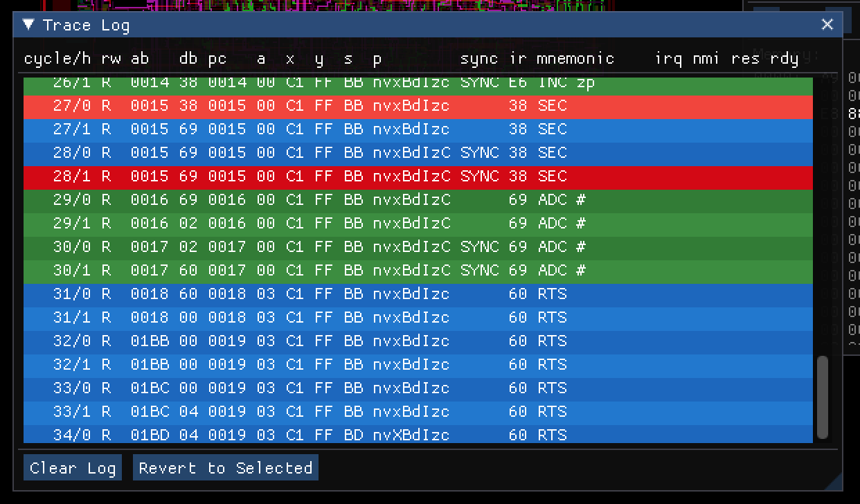Screen dimensions: 860x504
Task: Click the pc column header
Action: tap(216, 59)
